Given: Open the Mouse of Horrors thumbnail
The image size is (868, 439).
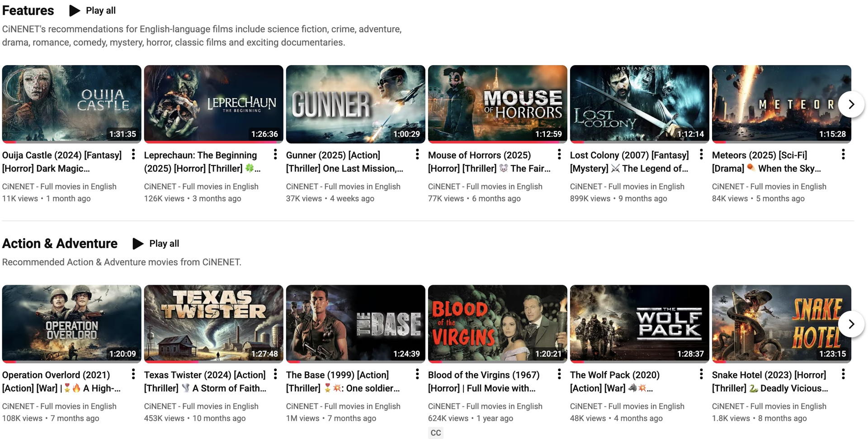Looking at the screenshot, I should 497,104.
